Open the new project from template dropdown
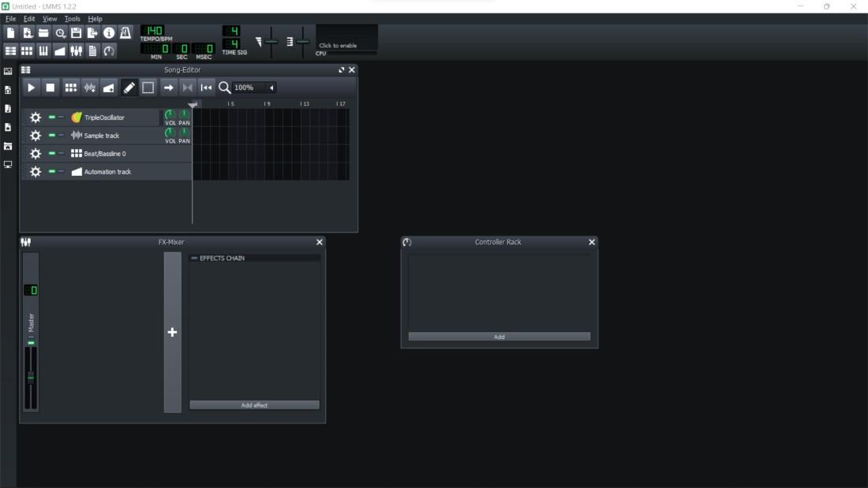The image size is (868, 488). click(28, 33)
